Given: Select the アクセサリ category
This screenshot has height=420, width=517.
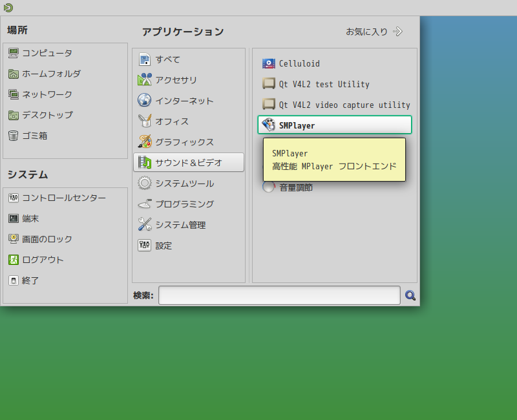Looking at the screenshot, I should point(177,79).
